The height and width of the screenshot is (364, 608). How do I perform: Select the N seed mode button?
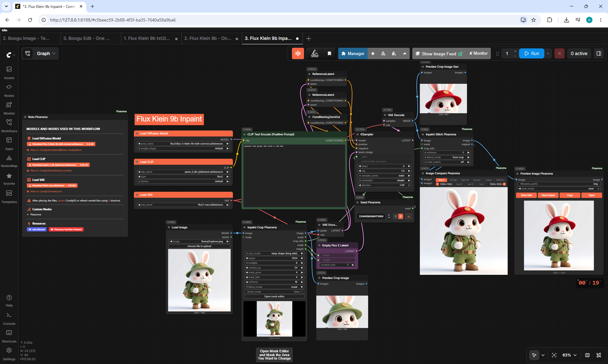pyautogui.click(x=408, y=216)
